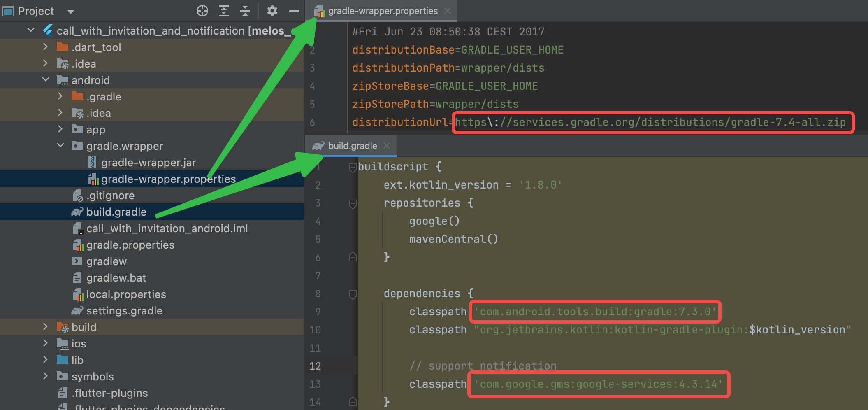The image size is (868, 410).
Task: Collapse the android folder
Action: tap(46, 79)
